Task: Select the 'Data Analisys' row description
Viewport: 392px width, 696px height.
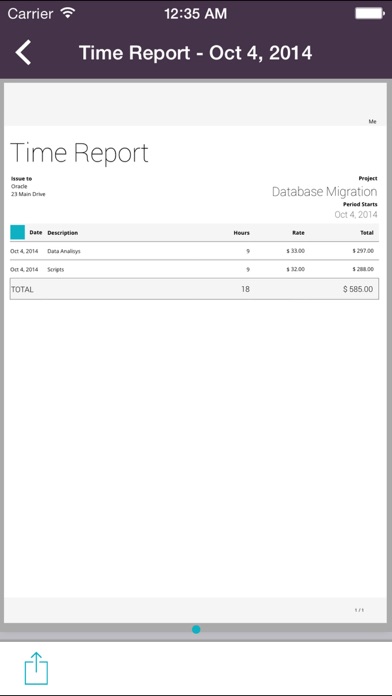Action: [64, 251]
